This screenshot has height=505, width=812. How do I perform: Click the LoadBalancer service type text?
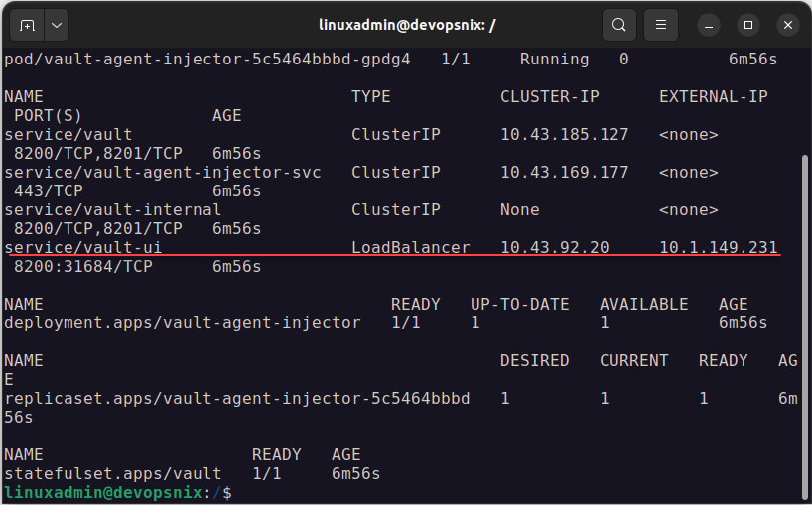(410, 247)
